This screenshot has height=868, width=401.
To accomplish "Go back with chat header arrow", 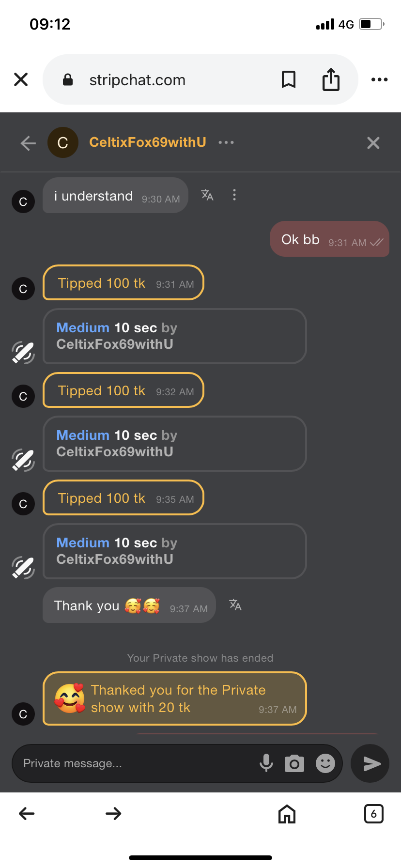I will coord(28,143).
